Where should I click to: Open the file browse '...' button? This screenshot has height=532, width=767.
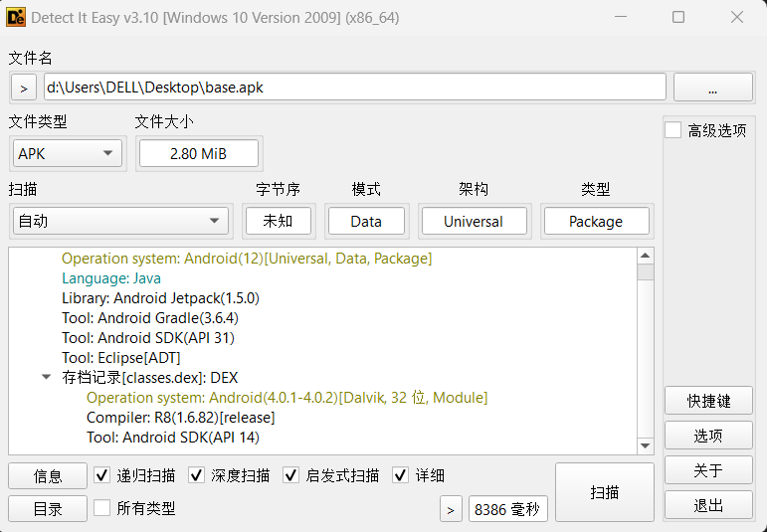[712, 88]
